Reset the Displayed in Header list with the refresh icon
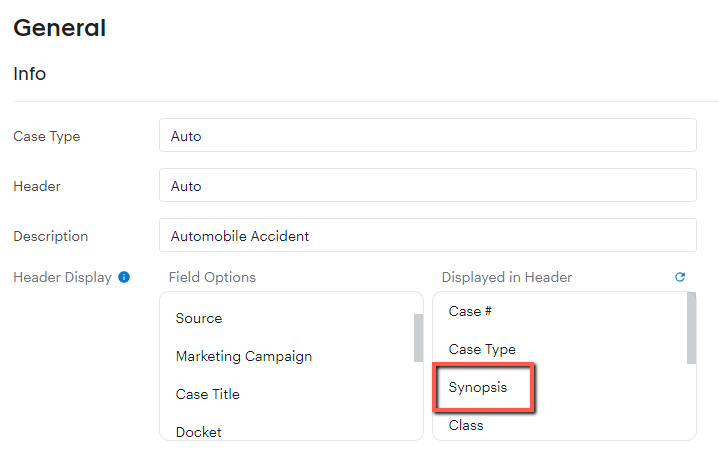 [x=680, y=277]
